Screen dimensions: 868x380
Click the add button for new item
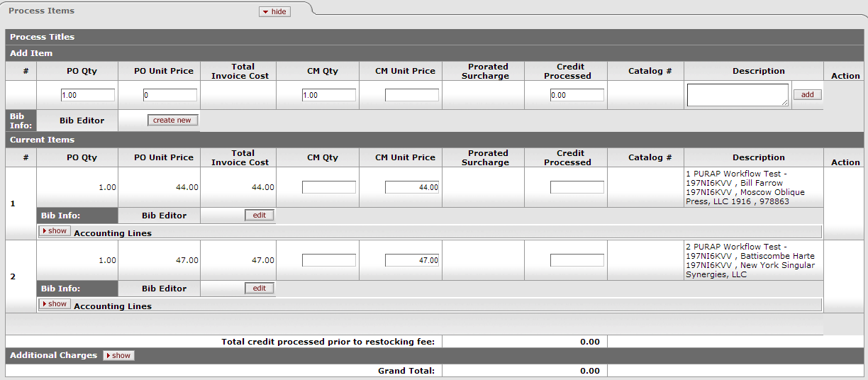[x=807, y=95]
